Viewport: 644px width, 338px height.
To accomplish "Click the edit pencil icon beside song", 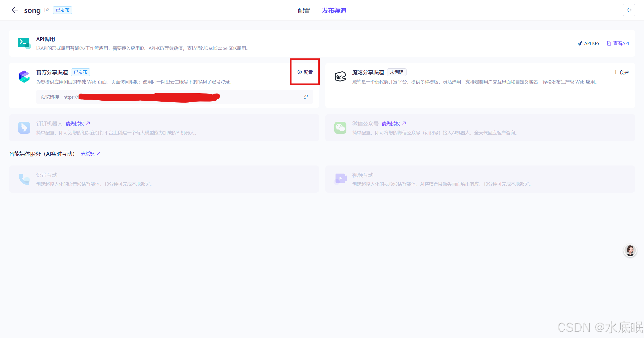I will (x=47, y=10).
